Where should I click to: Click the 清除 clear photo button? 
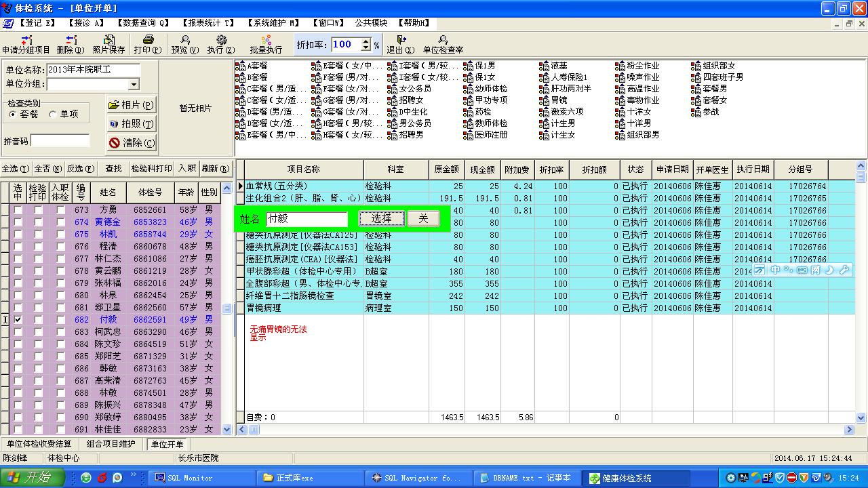click(x=132, y=143)
